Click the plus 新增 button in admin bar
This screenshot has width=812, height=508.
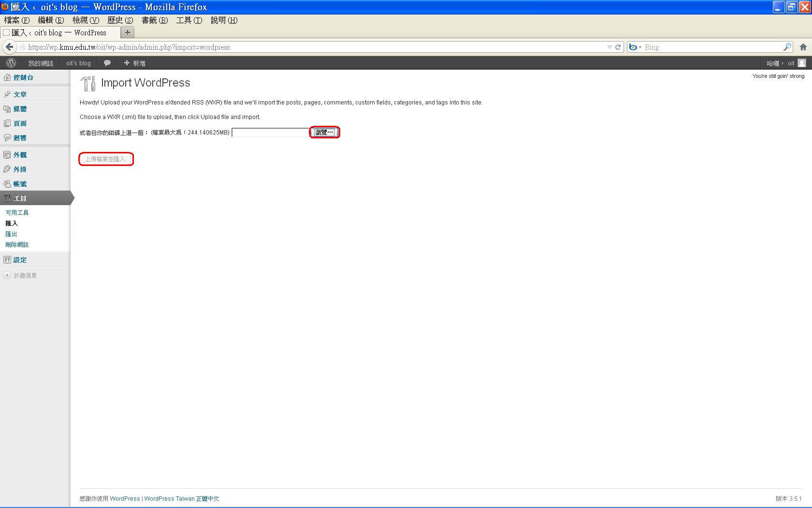click(x=134, y=63)
